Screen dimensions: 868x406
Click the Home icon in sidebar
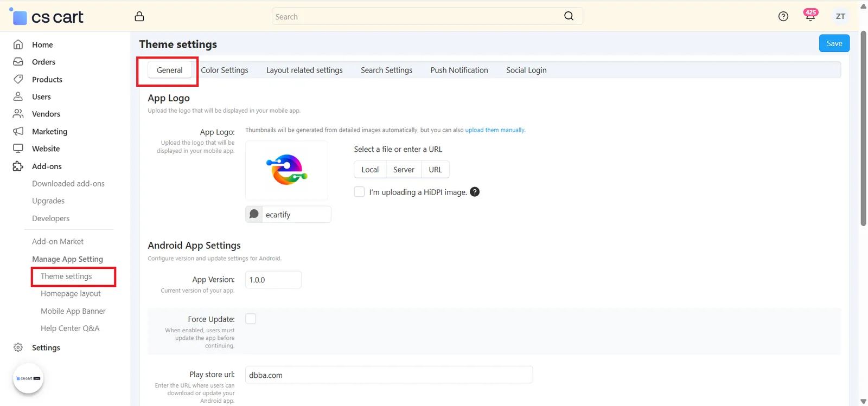pyautogui.click(x=18, y=44)
